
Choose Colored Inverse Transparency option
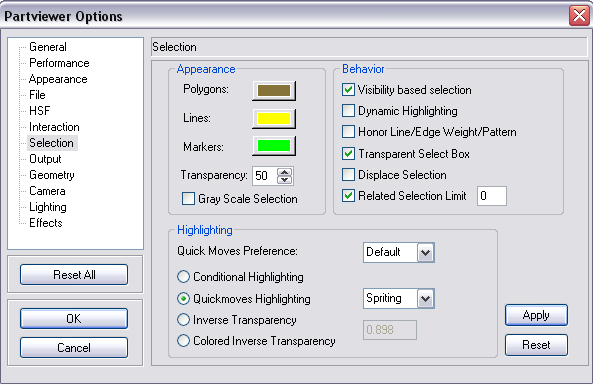pos(183,341)
